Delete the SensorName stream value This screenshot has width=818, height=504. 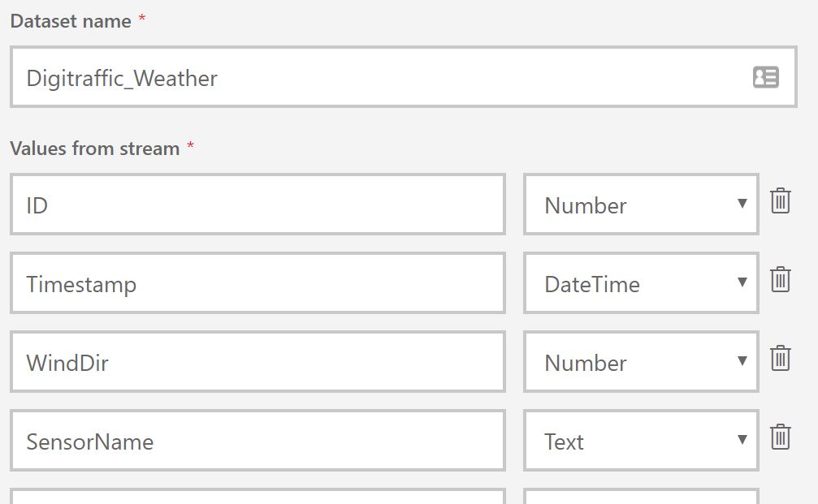pyautogui.click(x=780, y=437)
